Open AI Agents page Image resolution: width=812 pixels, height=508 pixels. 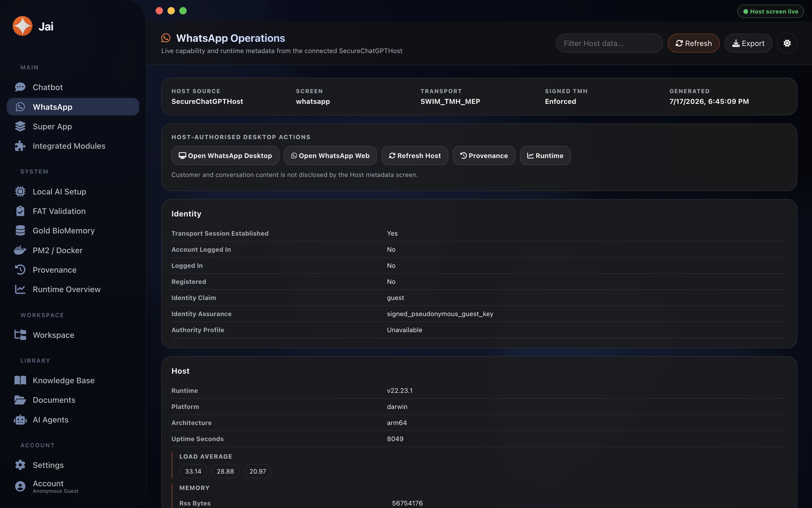point(73,420)
